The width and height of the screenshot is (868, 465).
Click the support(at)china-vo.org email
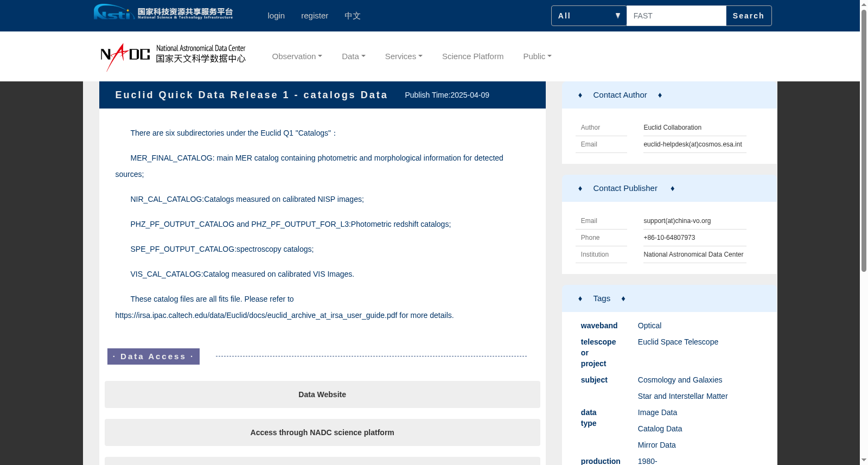[677, 221]
